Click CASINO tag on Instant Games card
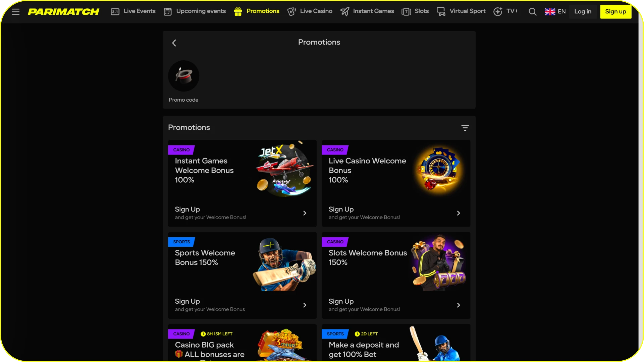 pyautogui.click(x=181, y=150)
